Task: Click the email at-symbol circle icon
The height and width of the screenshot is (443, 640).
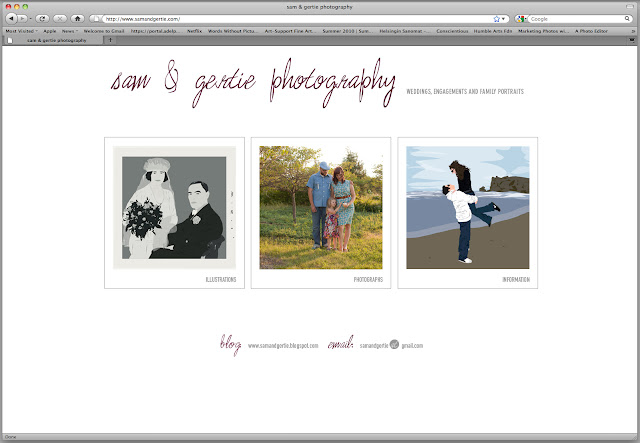Action: [394, 344]
